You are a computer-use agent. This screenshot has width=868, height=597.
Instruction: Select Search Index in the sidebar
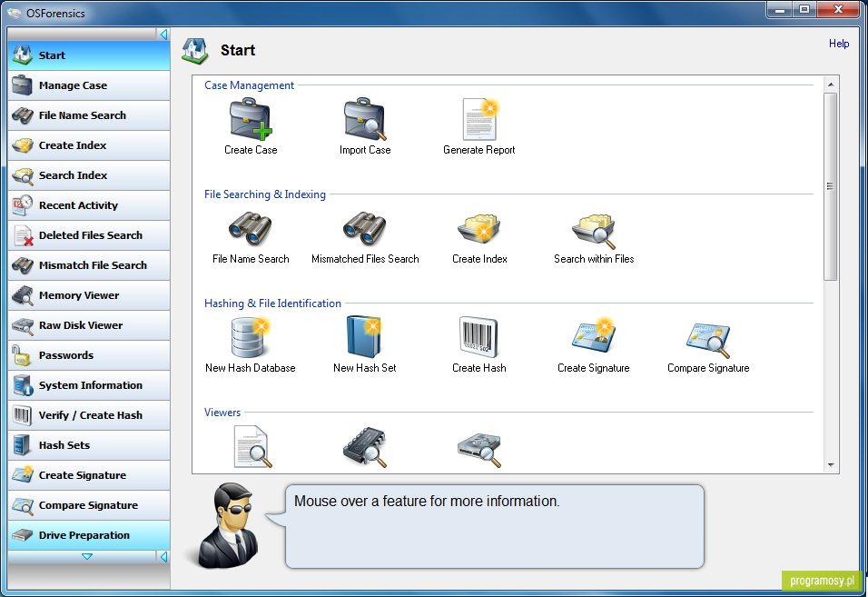point(89,175)
